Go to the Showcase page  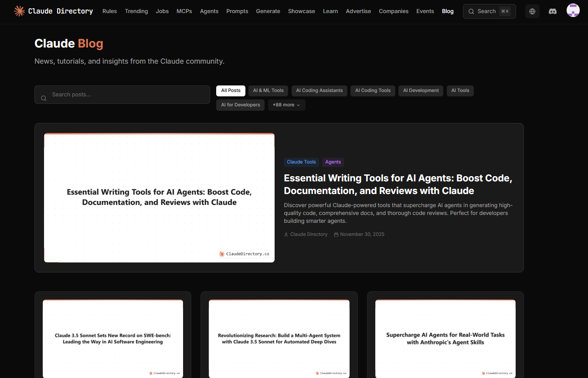point(302,11)
